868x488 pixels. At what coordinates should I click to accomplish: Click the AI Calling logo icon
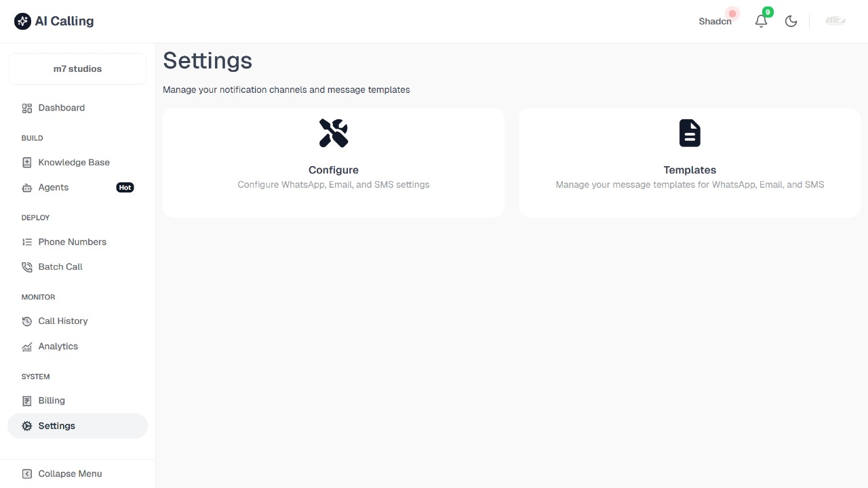(22, 21)
